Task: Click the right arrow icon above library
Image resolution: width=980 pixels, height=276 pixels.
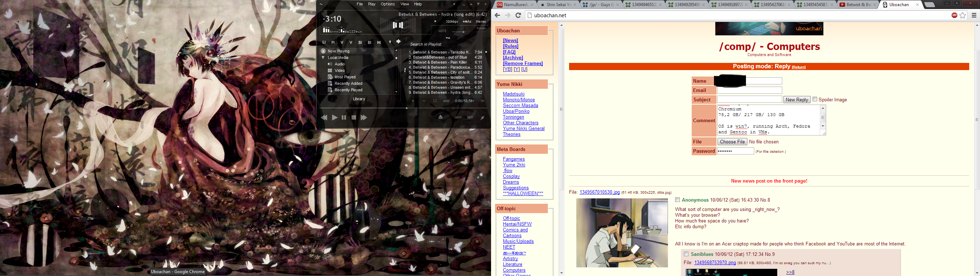Action: click(x=398, y=42)
